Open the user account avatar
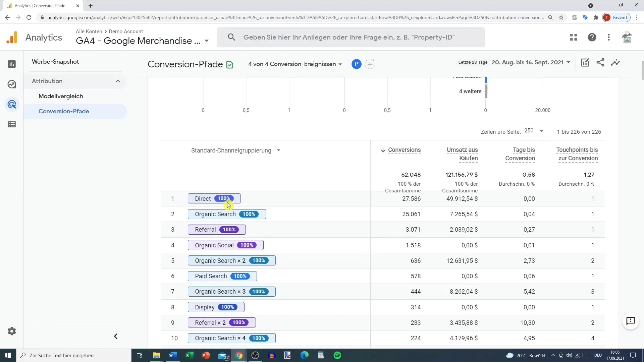Screen dimensions: 644x362 tap(627, 37)
